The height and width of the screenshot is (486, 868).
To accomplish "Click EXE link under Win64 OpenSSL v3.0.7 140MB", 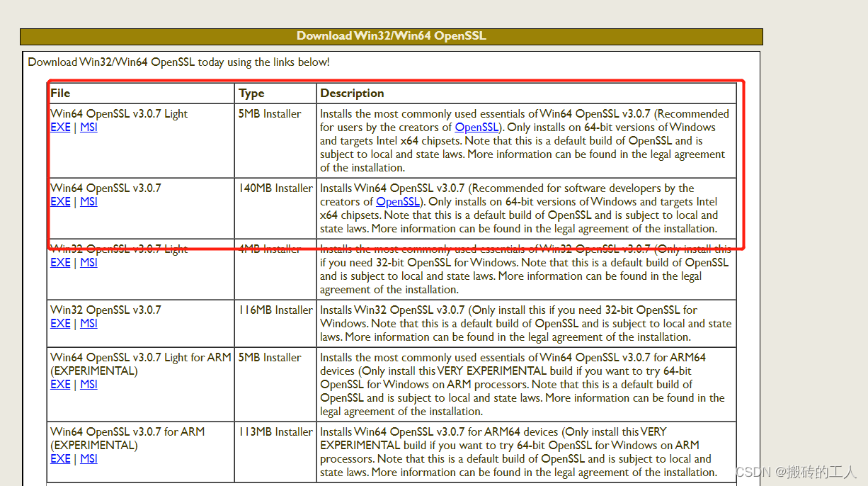I will pyautogui.click(x=60, y=202).
